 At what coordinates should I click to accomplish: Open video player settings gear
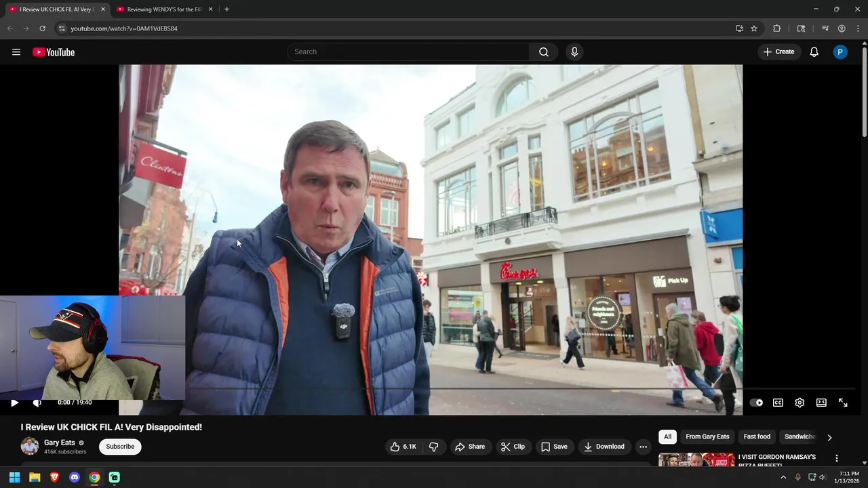tap(800, 403)
